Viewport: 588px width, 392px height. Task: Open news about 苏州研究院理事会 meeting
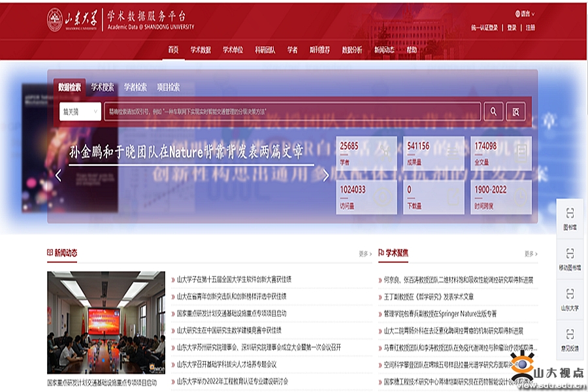pyautogui.click(x=259, y=348)
